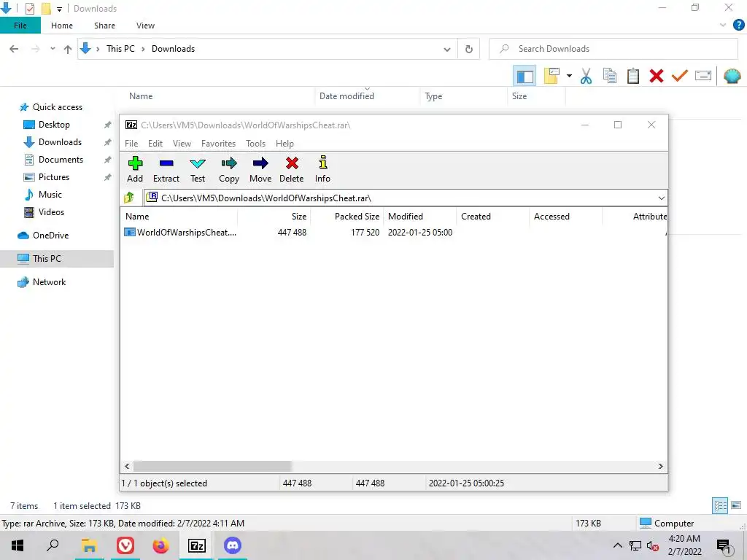Open the Favorites menu
Image resolution: width=747 pixels, height=560 pixels.
(219, 144)
